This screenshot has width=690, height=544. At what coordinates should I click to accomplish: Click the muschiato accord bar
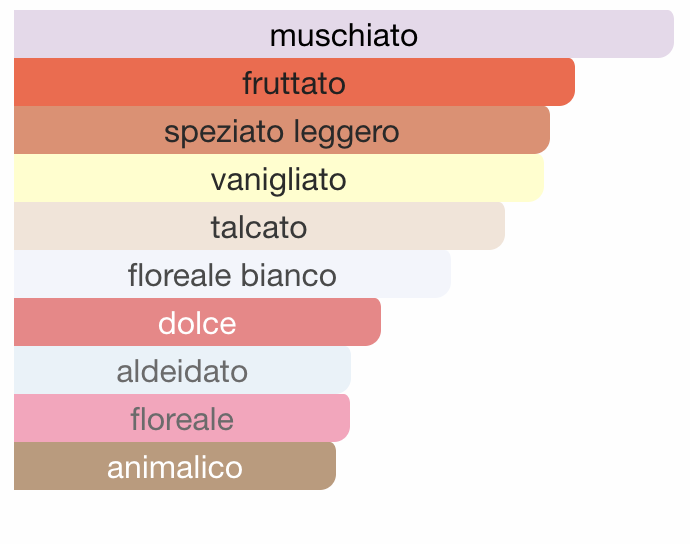click(x=344, y=34)
